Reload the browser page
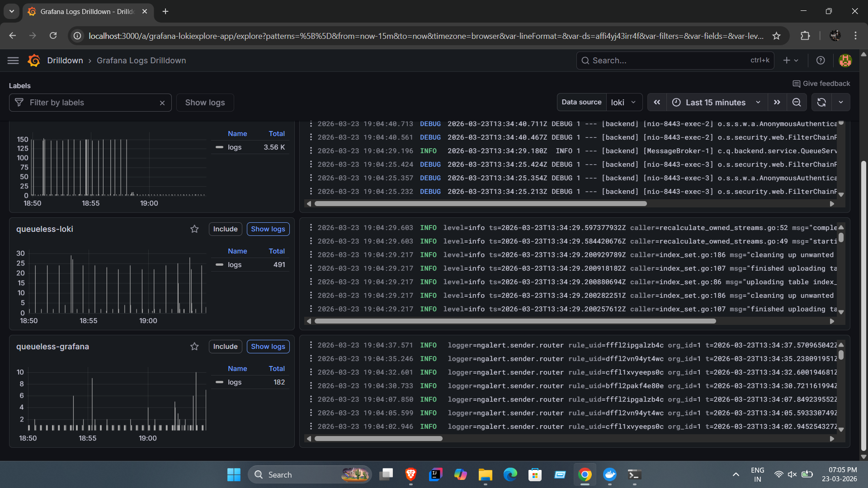868x488 pixels. (53, 36)
